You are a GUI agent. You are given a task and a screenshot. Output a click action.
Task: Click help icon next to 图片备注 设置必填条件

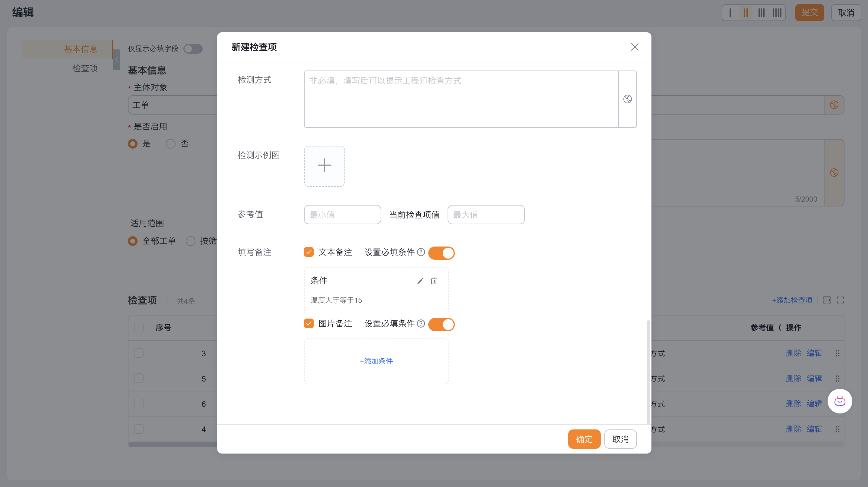coord(421,324)
